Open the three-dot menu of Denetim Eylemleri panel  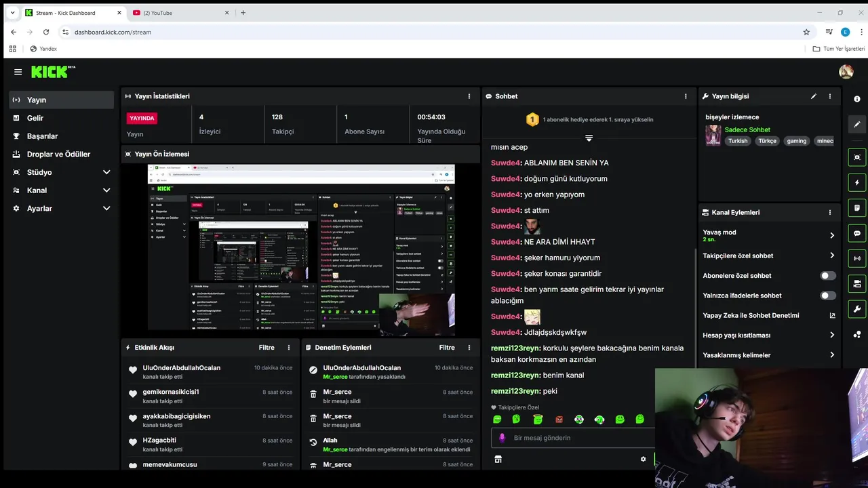point(469,348)
